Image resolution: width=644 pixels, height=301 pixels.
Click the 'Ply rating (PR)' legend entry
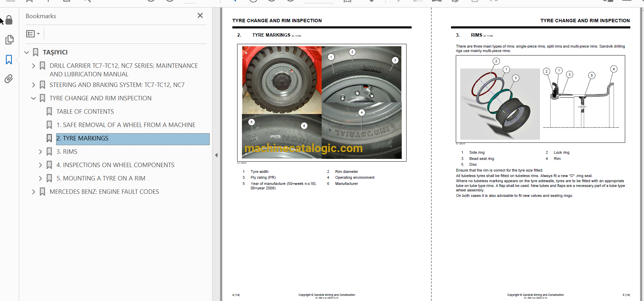263,177
